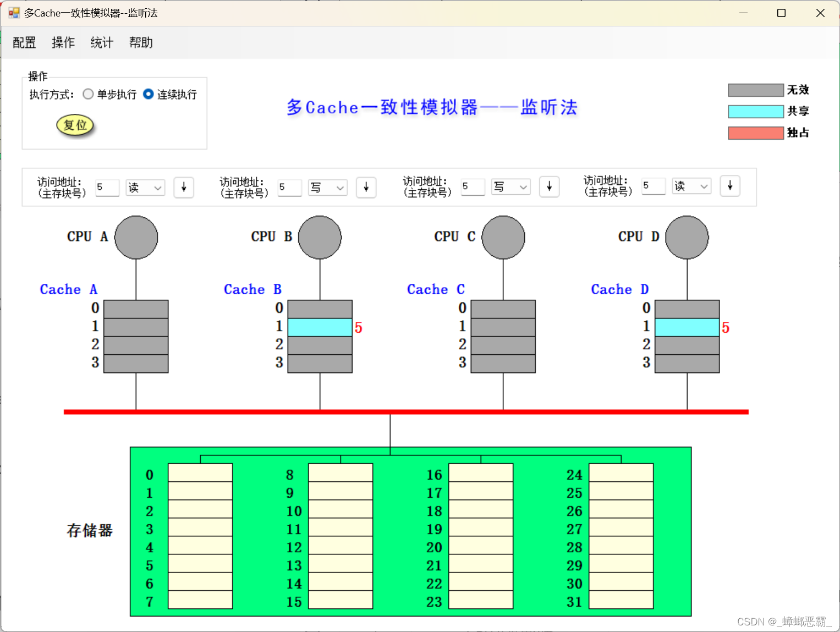
Task: Open CPU C 写 operation dropdown
Action: point(510,186)
